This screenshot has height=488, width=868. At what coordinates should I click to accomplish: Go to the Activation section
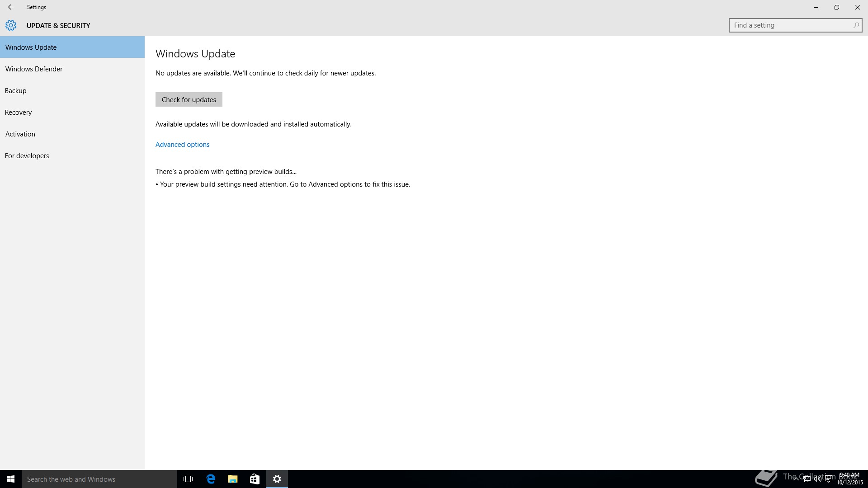point(72,134)
